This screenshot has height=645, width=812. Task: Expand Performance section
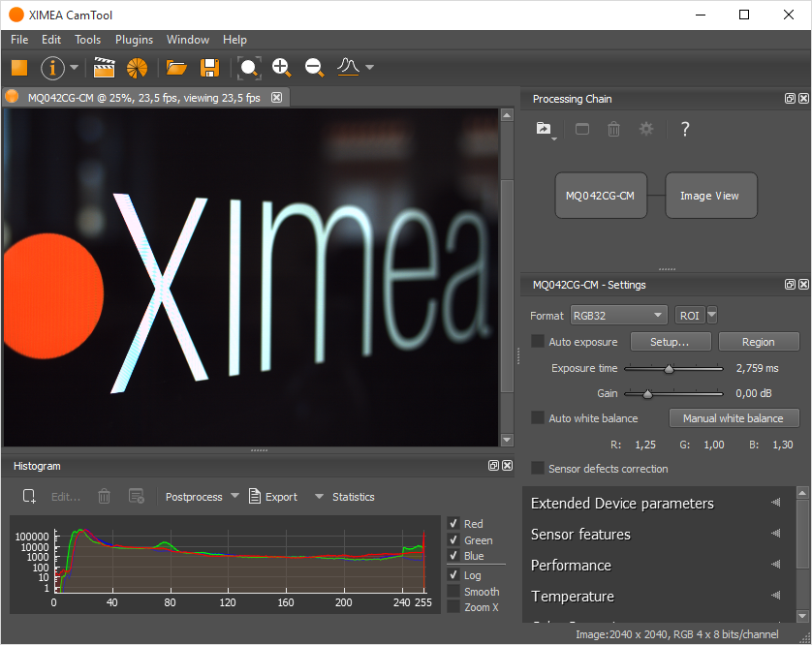pyautogui.click(x=658, y=566)
